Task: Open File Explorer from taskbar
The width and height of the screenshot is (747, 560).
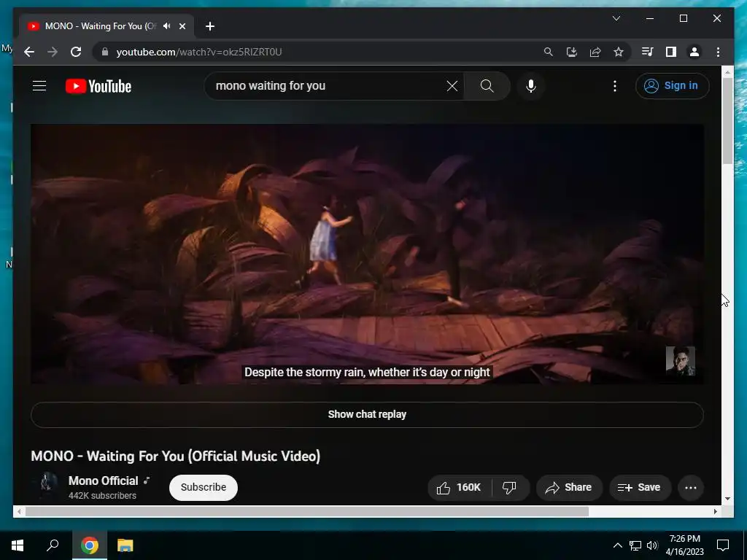Action: coord(125,545)
